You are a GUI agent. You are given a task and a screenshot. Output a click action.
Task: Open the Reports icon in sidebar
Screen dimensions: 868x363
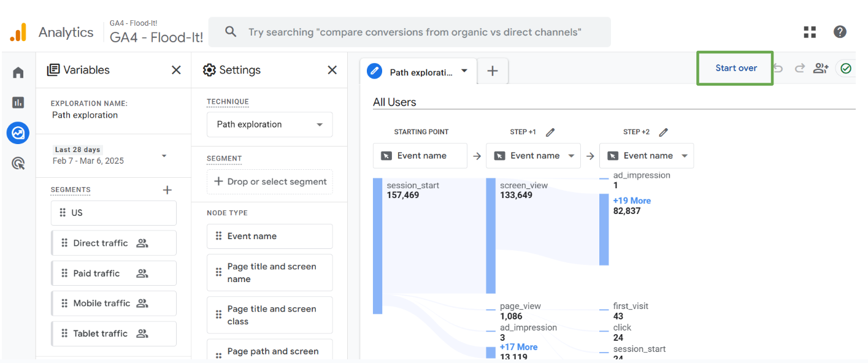tap(18, 103)
